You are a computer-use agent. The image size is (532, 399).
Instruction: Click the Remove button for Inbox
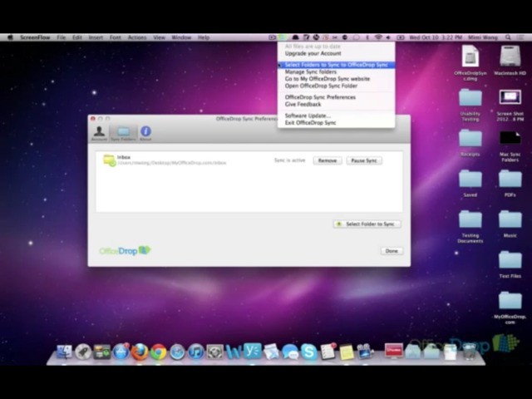(x=328, y=160)
